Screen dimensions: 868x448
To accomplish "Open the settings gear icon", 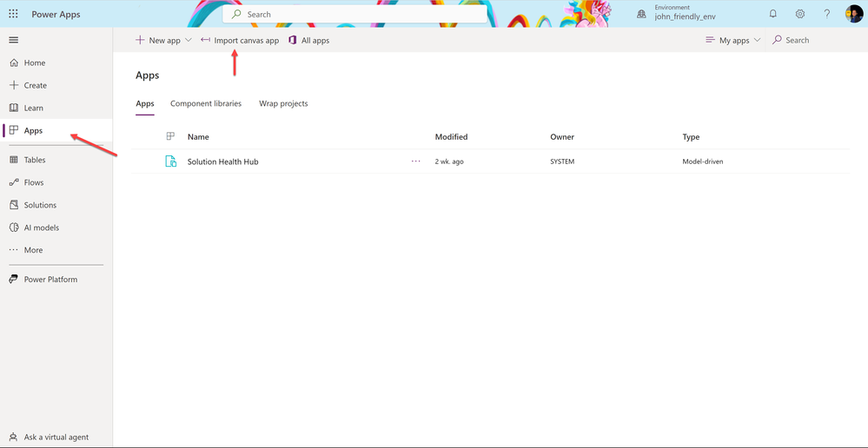I will (x=800, y=15).
